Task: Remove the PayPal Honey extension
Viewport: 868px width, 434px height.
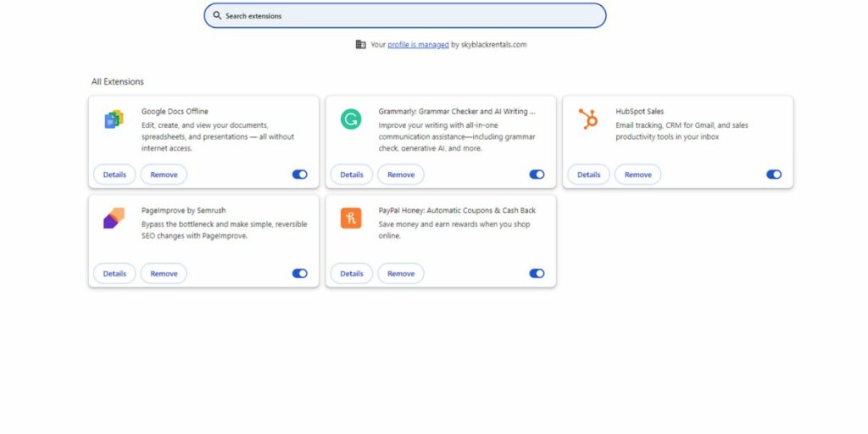Action: [401, 274]
